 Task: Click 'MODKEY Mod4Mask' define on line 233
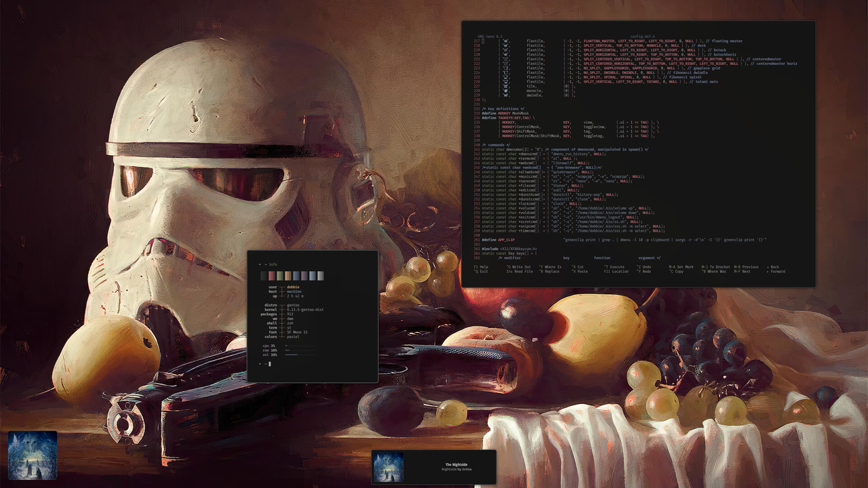513,113
